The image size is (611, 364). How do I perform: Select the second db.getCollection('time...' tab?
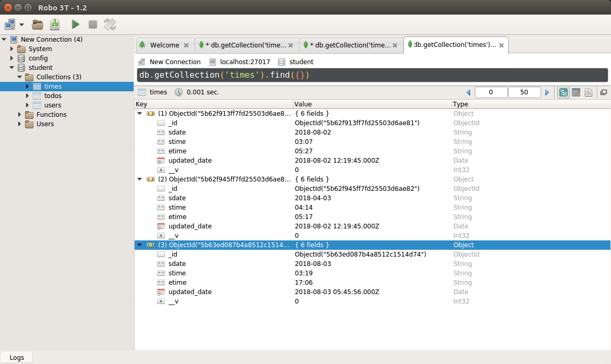pos(346,45)
